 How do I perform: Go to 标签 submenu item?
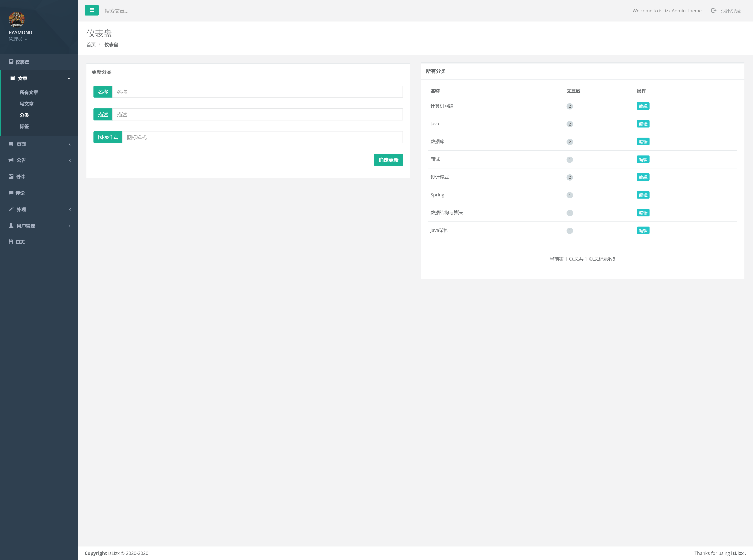24,126
